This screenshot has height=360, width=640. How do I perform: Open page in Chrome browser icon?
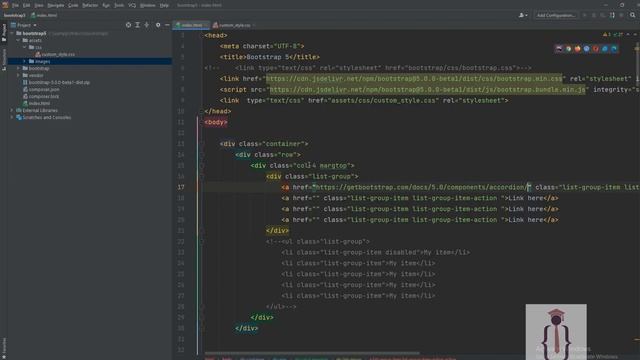pos(568,49)
